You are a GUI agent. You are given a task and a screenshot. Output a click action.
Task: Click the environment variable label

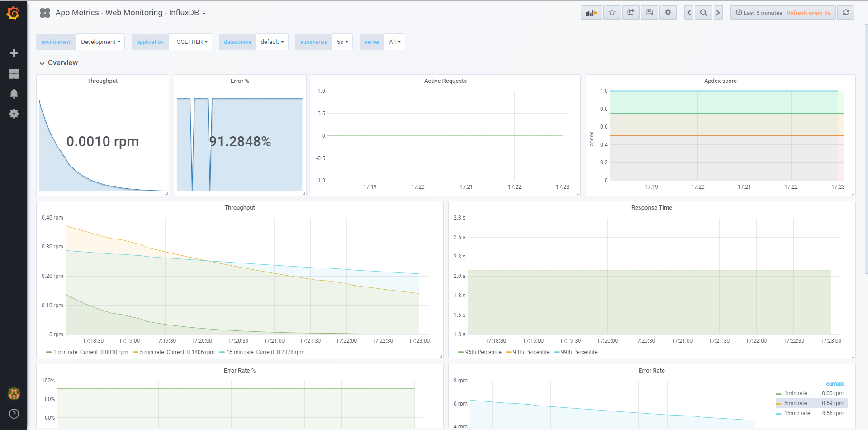[x=57, y=42]
